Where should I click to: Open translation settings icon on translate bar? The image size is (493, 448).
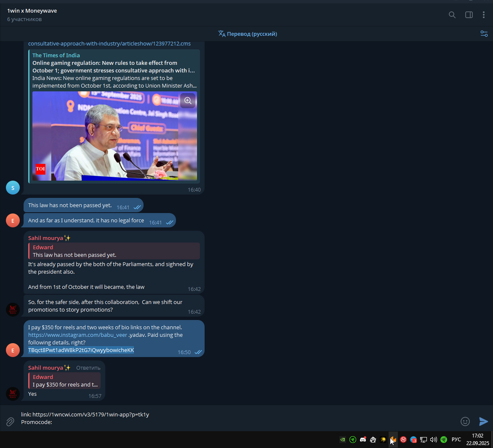pyautogui.click(x=484, y=34)
